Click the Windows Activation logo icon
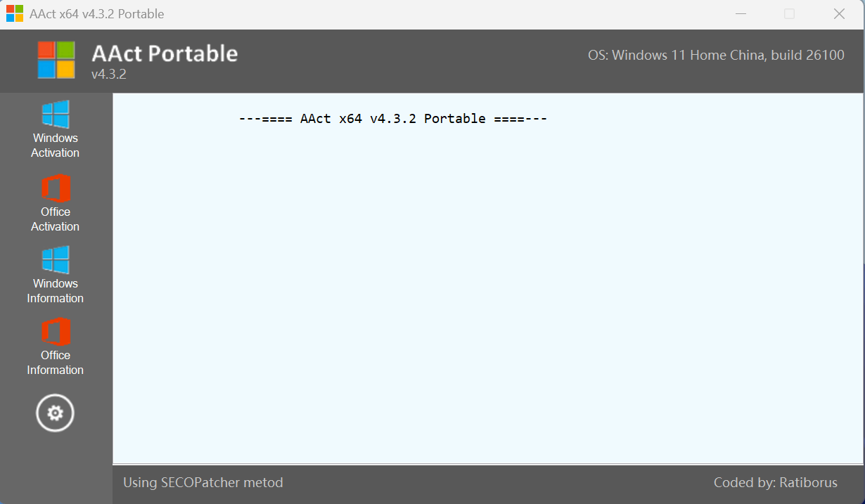Viewport: 865px width, 504px height. coord(56,114)
